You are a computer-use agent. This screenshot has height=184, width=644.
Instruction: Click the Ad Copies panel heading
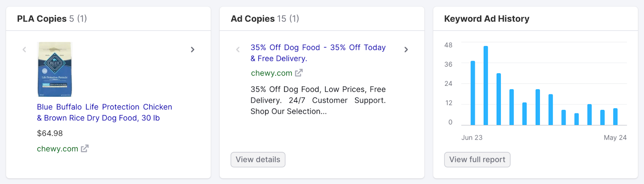(x=252, y=19)
